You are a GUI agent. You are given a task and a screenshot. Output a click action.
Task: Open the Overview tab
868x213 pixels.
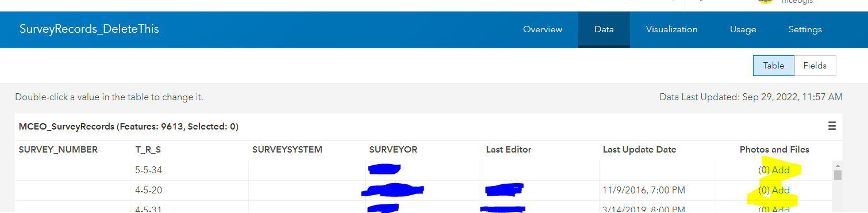coord(543,29)
